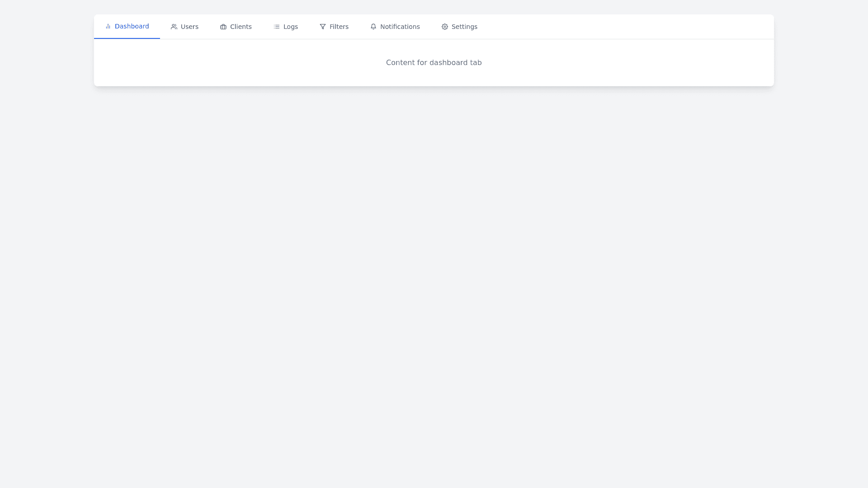
Task: Click white card area left of content text
Action: 226,63
